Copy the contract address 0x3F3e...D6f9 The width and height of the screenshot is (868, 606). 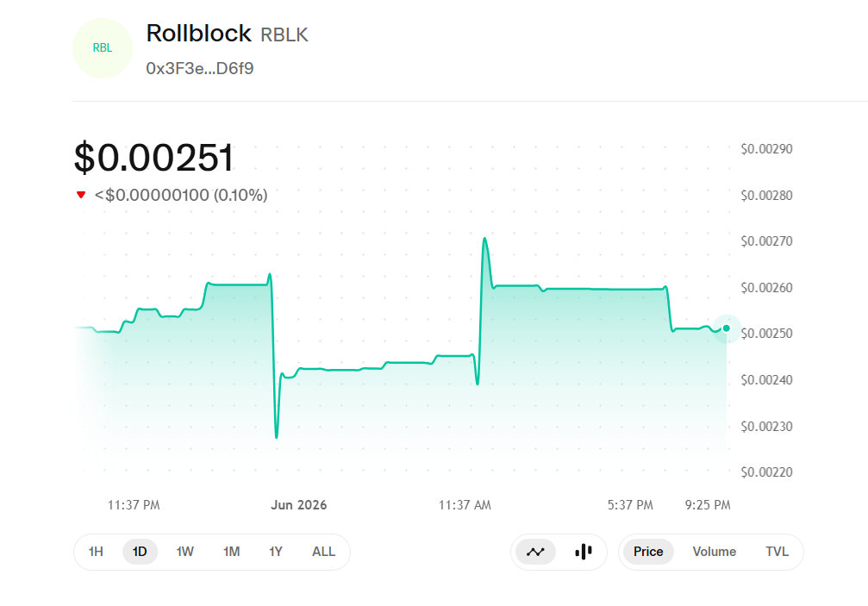tap(200, 69)
